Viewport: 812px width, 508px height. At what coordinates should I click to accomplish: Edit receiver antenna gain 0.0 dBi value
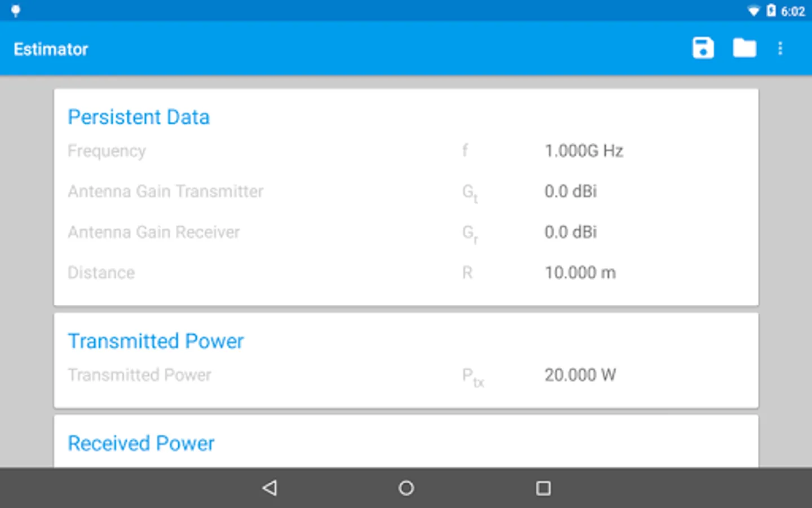571,232
